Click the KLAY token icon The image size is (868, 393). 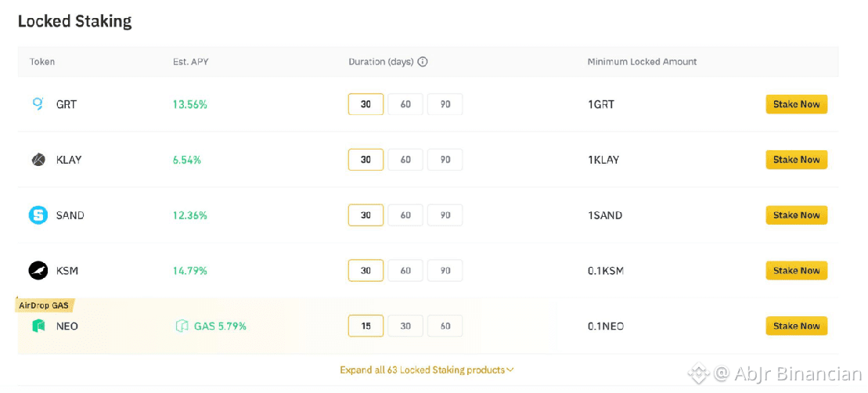(x=38, y=160)
